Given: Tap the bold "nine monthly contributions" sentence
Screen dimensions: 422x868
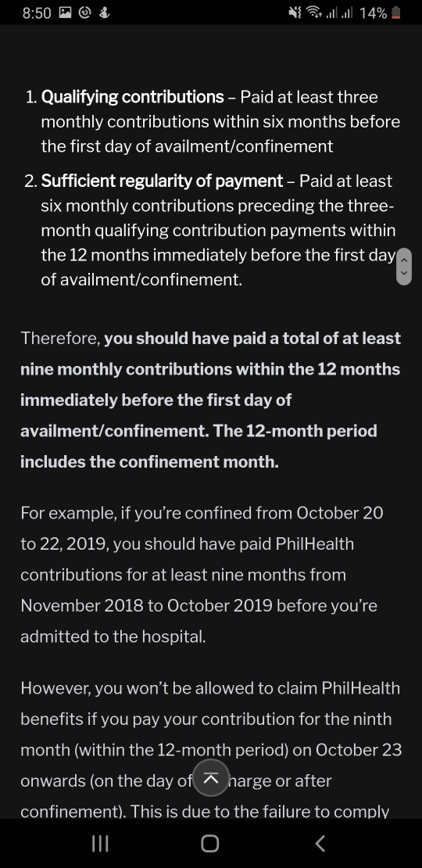Looking at the screenshot, I should 211,400.
